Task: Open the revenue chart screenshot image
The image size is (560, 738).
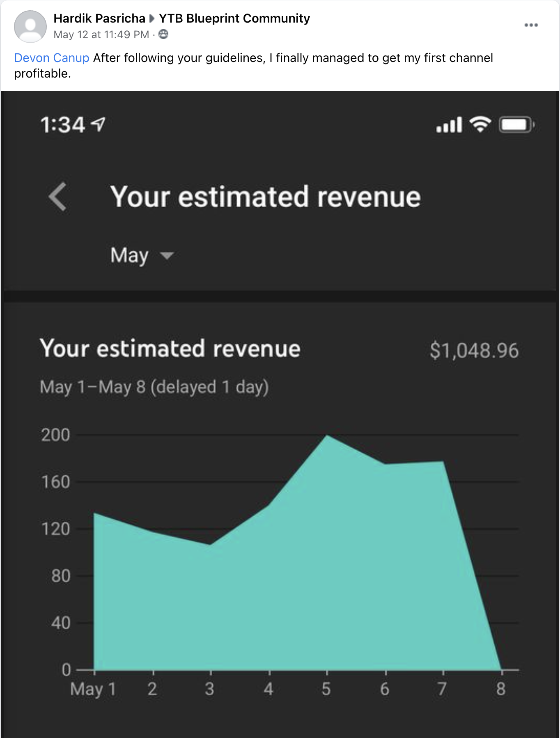Action: [x=280, y=414]
